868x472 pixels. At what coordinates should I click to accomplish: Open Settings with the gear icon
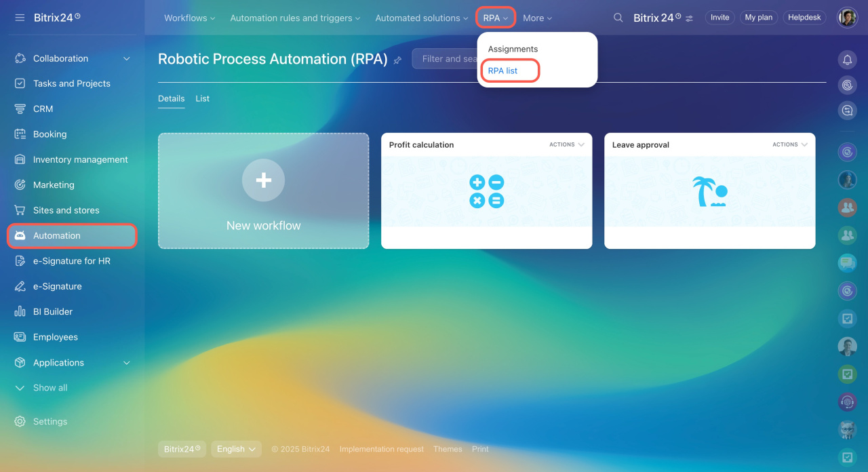20,421
